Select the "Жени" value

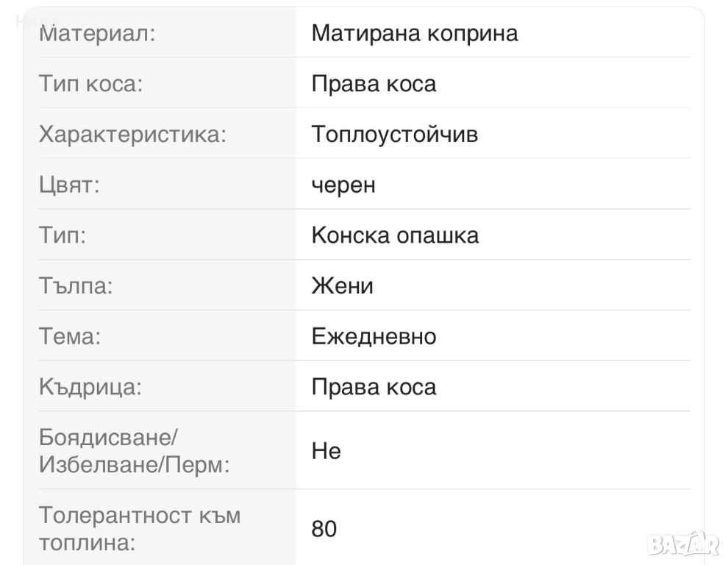point(343,285)
